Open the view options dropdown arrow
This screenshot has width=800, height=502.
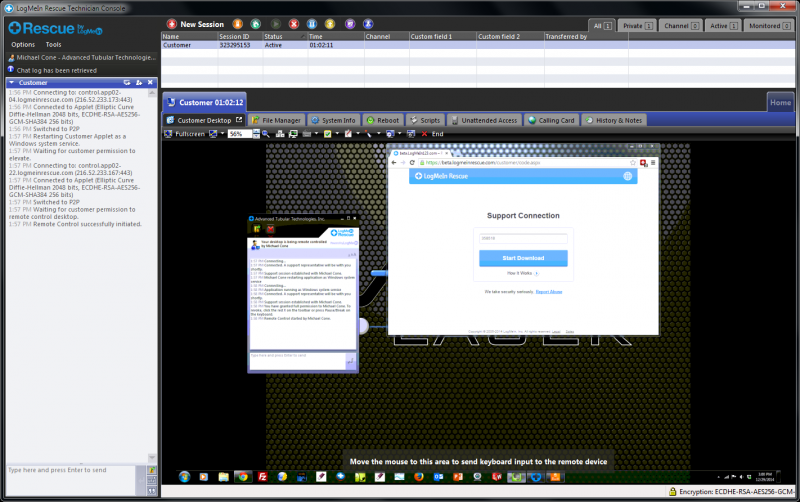(x=222, y=134)
